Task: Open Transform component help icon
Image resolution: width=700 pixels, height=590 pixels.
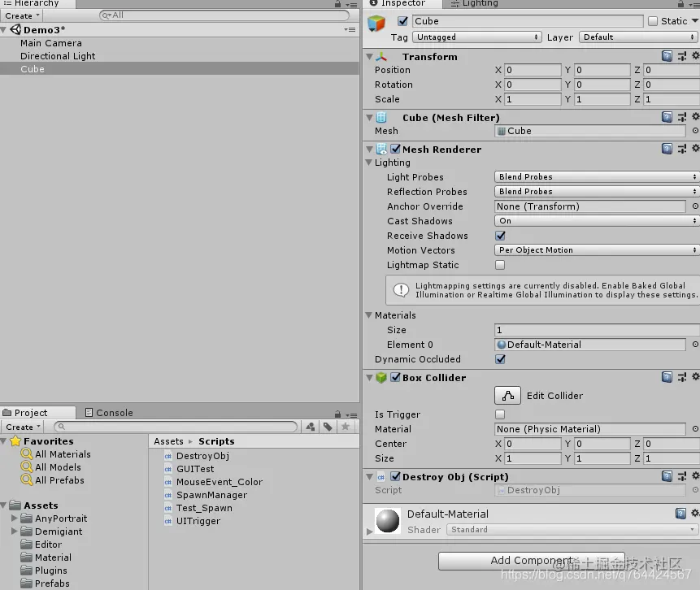Action: click(x=667, y=56)
